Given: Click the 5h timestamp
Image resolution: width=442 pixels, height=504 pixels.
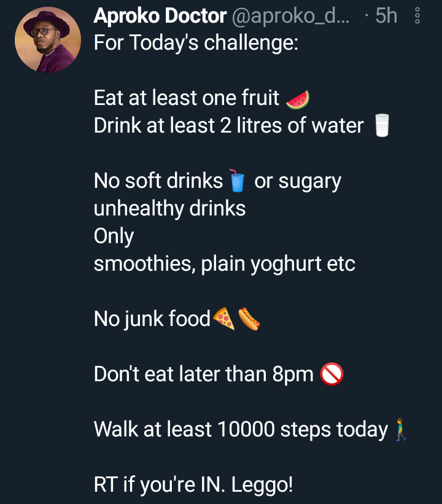Looking at the screenshot, I should tap(386, 15).
